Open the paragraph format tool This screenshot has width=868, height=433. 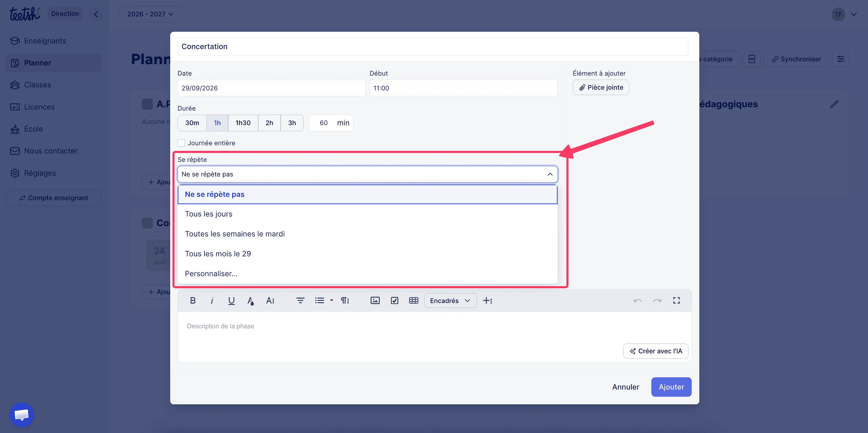pos(345,300)
